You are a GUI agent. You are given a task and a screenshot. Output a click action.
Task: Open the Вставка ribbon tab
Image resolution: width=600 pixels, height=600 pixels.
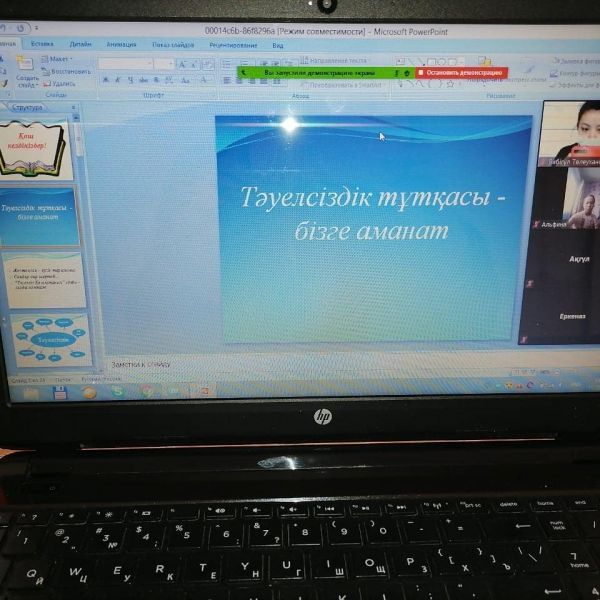pyautogui.click(x=42, y=44)
